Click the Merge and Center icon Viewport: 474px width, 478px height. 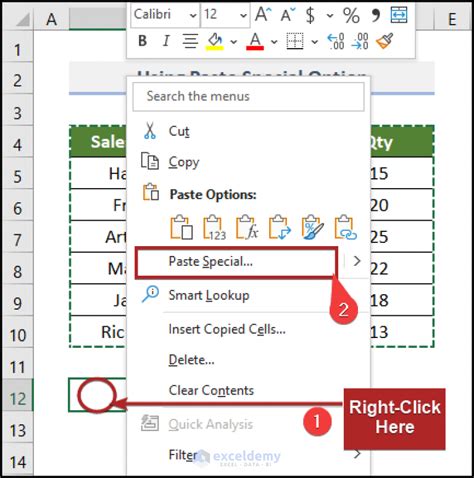point(399,15)
